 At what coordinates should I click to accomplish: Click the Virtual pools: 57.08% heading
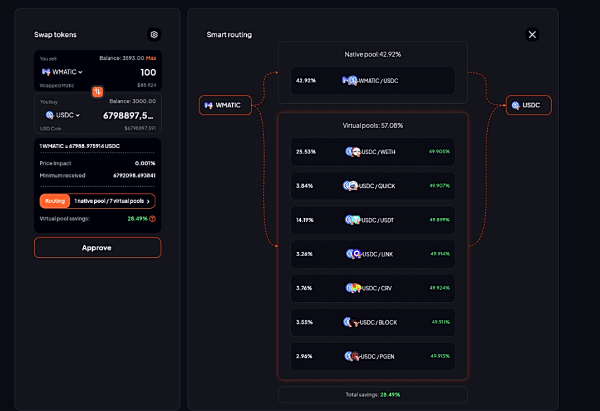pos(373,126)
